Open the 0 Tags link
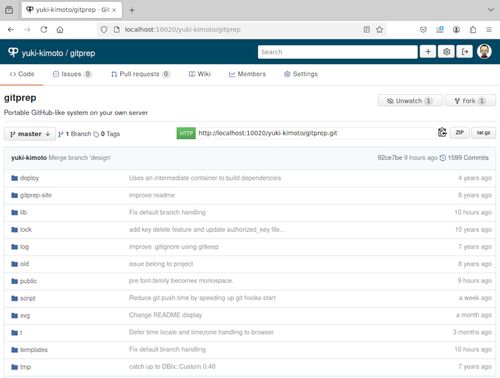 click(107, 134)
